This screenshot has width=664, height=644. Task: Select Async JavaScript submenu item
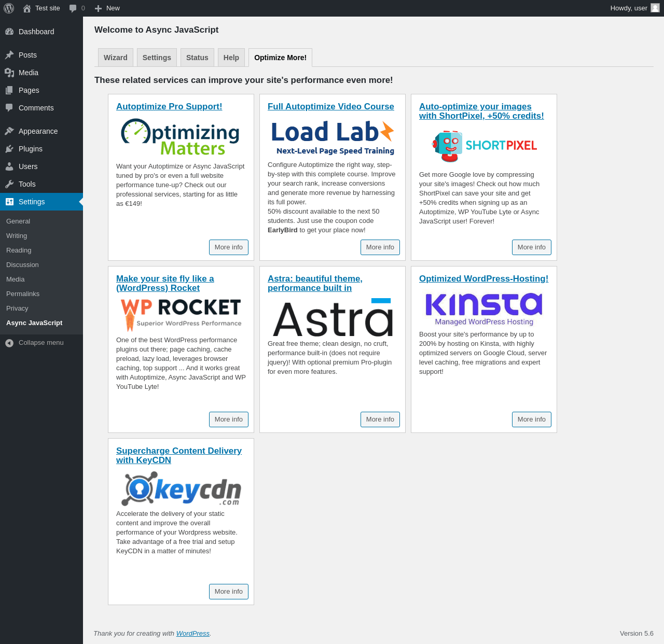[x=41, y=323]
